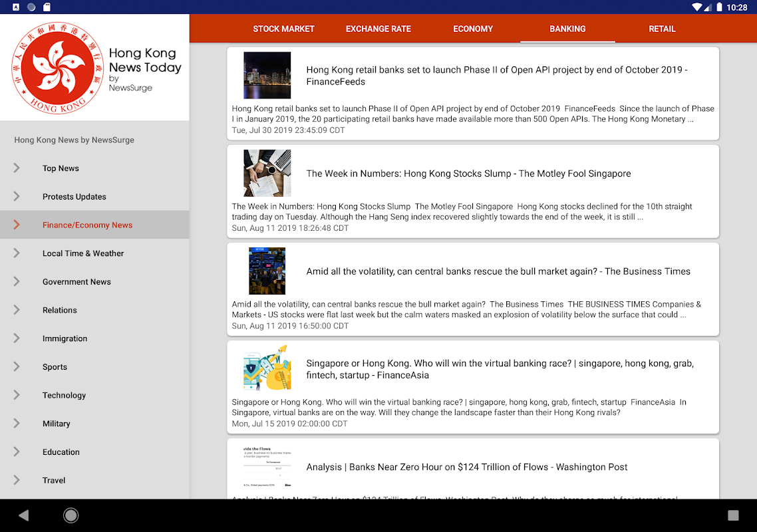Tap the keyboard 'A' notification icon
Image resolution: width=757 pixels, height=532 pixels.
pyautogui.click(x=16, y=7)
